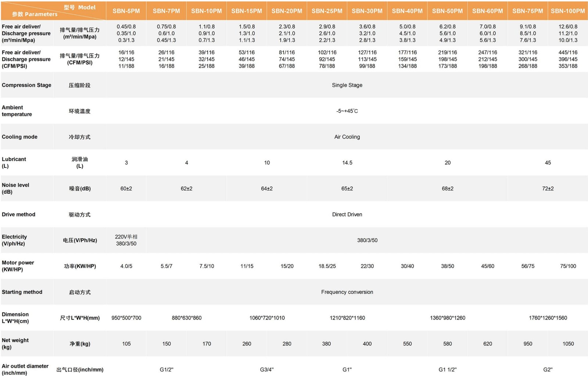Click the SBN-40PM model header
The image size is (588, 376).
tap(407, 11)
